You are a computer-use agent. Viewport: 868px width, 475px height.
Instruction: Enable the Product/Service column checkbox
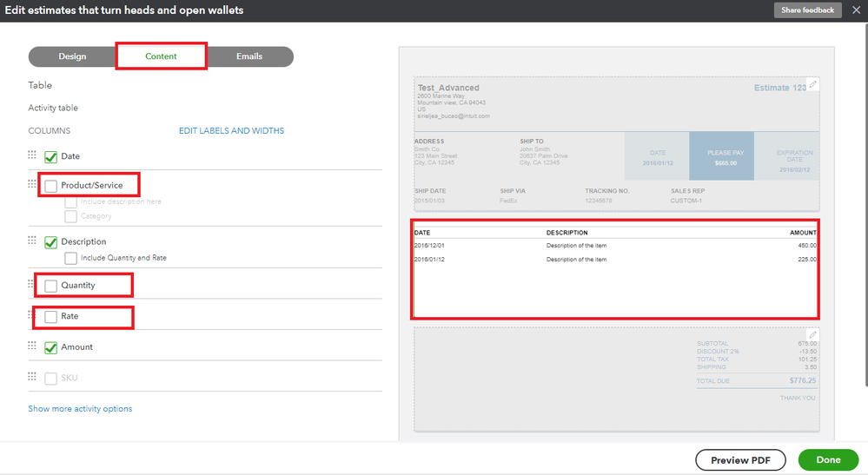coord(51,186)
